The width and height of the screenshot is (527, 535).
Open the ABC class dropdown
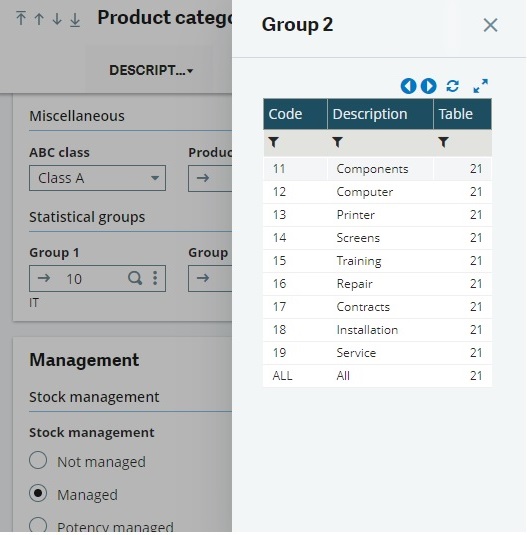98,178
